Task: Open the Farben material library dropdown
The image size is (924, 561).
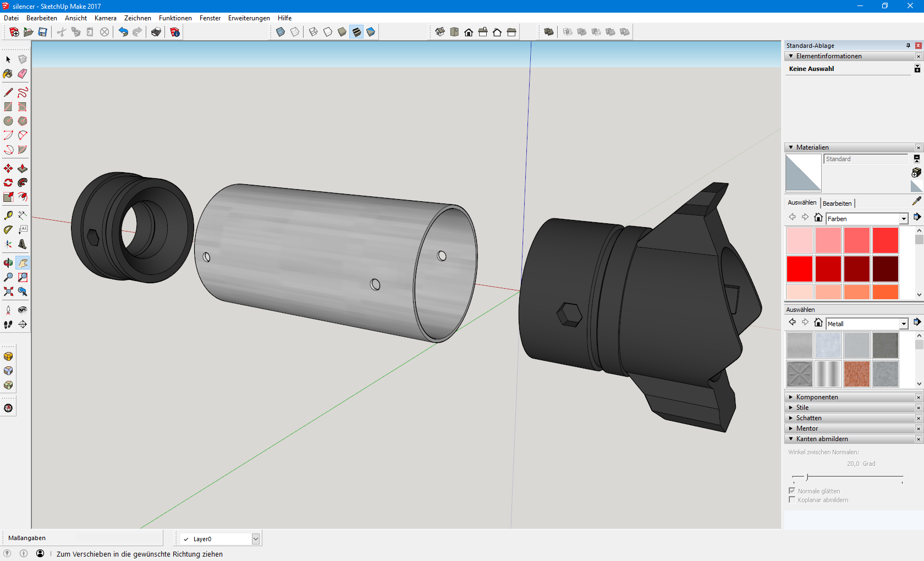Action: (903, 219)
